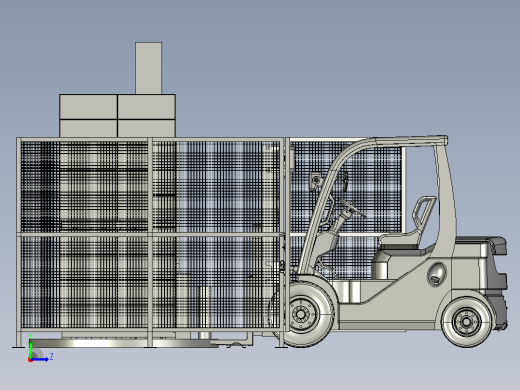
Task: Select the horizontal mid-rail of safety fence
Action: (x=150, y=235)
